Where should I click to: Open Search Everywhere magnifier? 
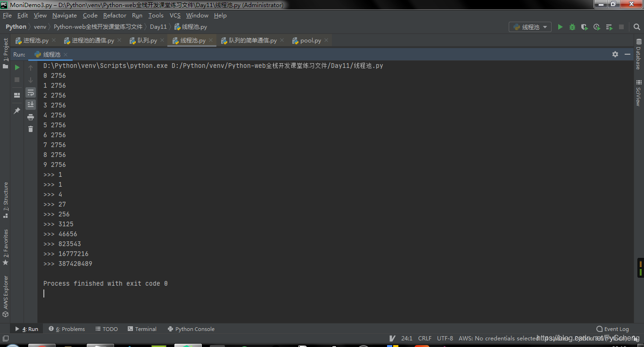tap(636, 27)
